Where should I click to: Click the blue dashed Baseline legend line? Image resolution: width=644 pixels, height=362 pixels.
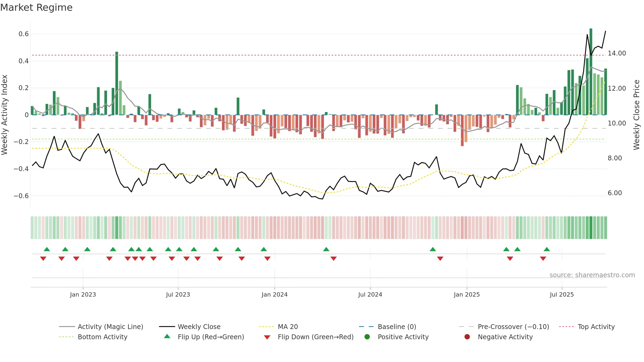point(366,327)
